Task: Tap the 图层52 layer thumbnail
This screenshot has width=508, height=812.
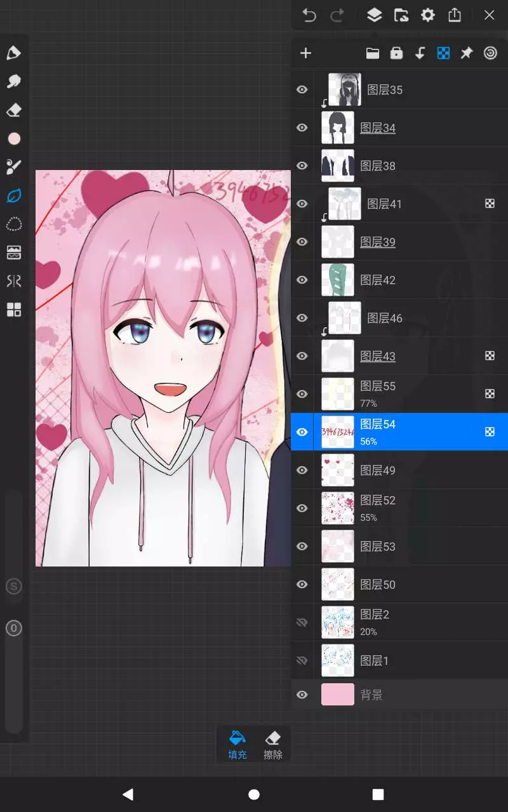Action: point(337,508)
